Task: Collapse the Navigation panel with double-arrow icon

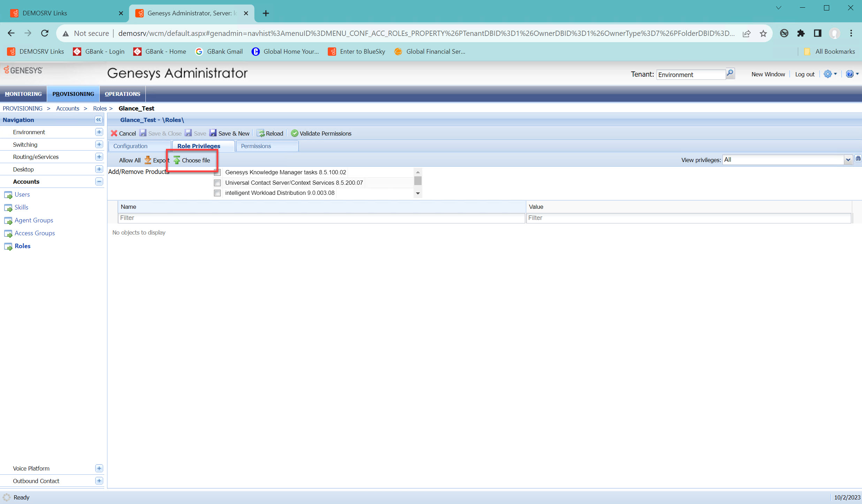Action: tap(98, 120)
